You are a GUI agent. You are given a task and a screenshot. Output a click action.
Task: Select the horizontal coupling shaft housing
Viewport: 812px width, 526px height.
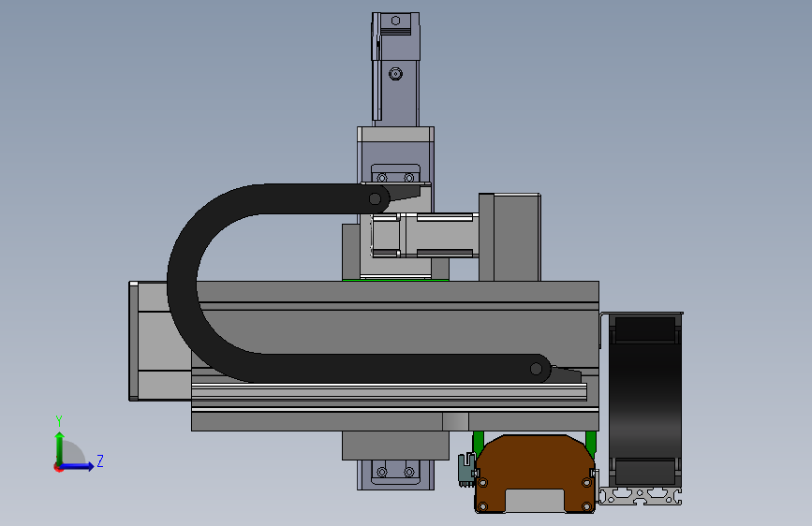424,235
